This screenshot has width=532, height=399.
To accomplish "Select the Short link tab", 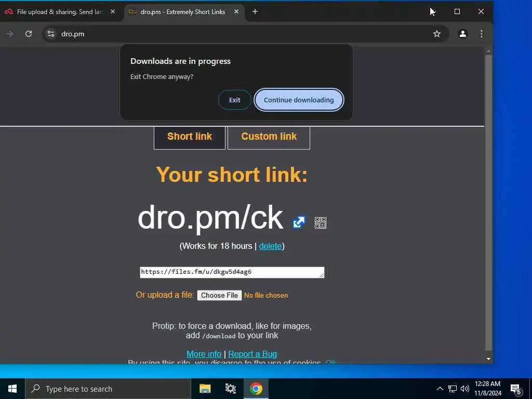I will coord(189,137).
